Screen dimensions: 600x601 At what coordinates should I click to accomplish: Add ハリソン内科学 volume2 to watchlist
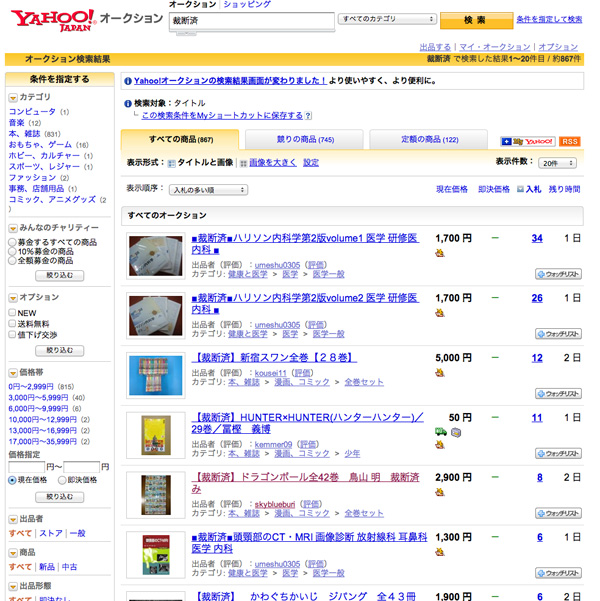pyautogui.click(x=558, y=334)
